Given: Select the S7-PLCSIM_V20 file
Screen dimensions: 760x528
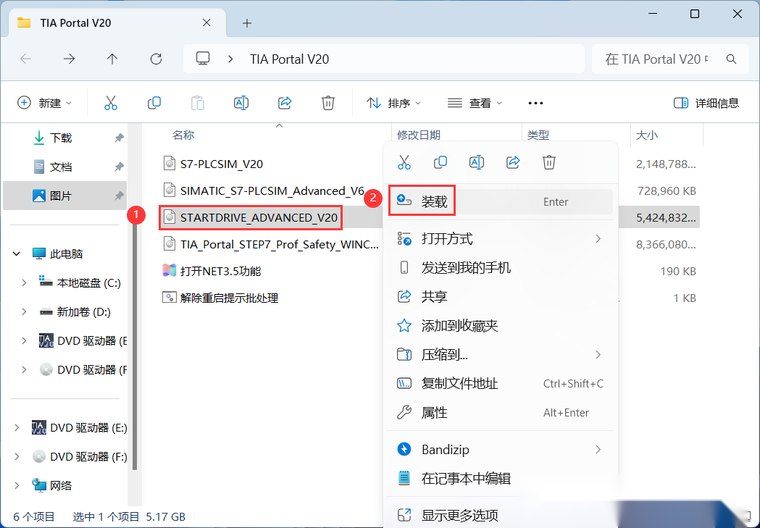Looking at the screenshot, I should 221,163.
